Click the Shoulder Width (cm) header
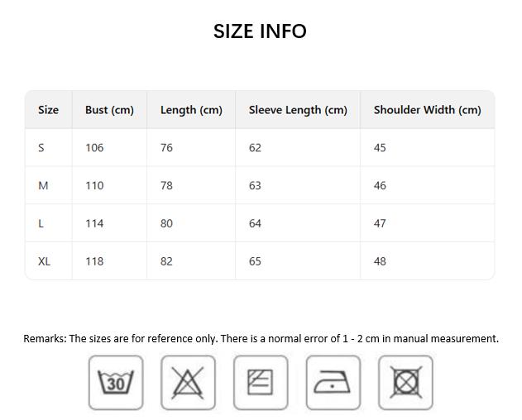The image size is (522, 420). [x=427, y=110]
